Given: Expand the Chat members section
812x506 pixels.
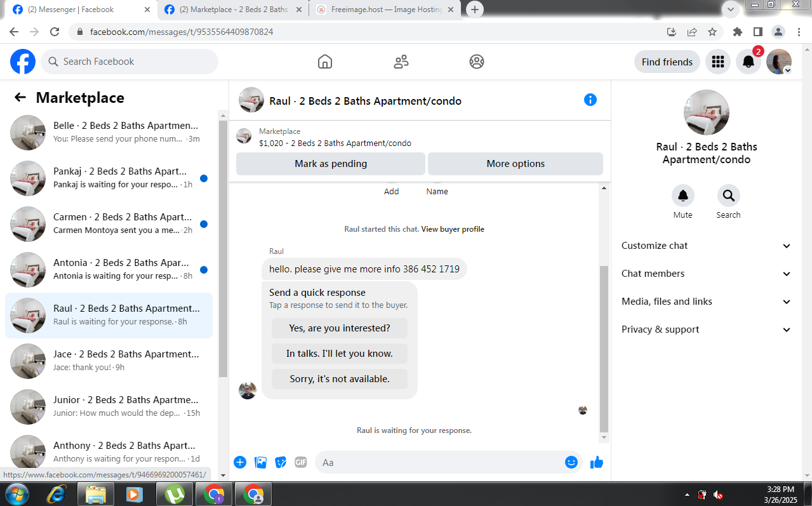Looking at the screenshot, I should (x=707, y=274).
